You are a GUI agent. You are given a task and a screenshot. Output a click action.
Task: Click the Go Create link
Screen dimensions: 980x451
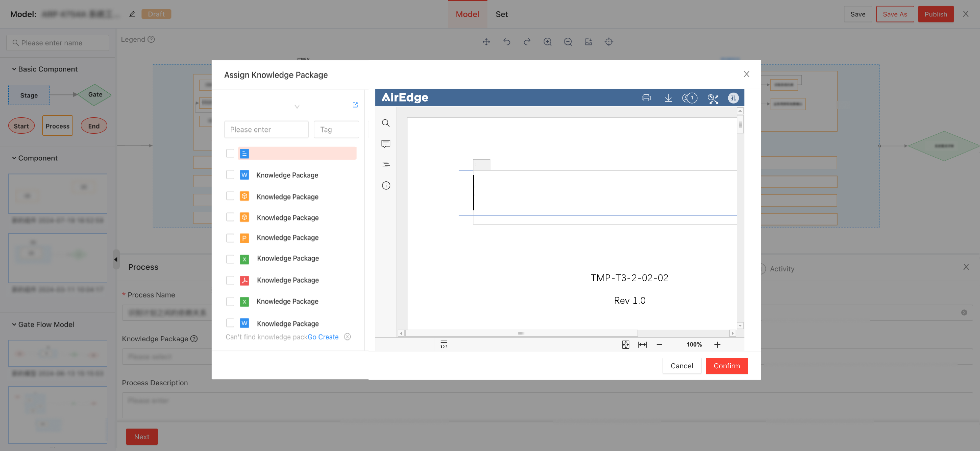323,337
